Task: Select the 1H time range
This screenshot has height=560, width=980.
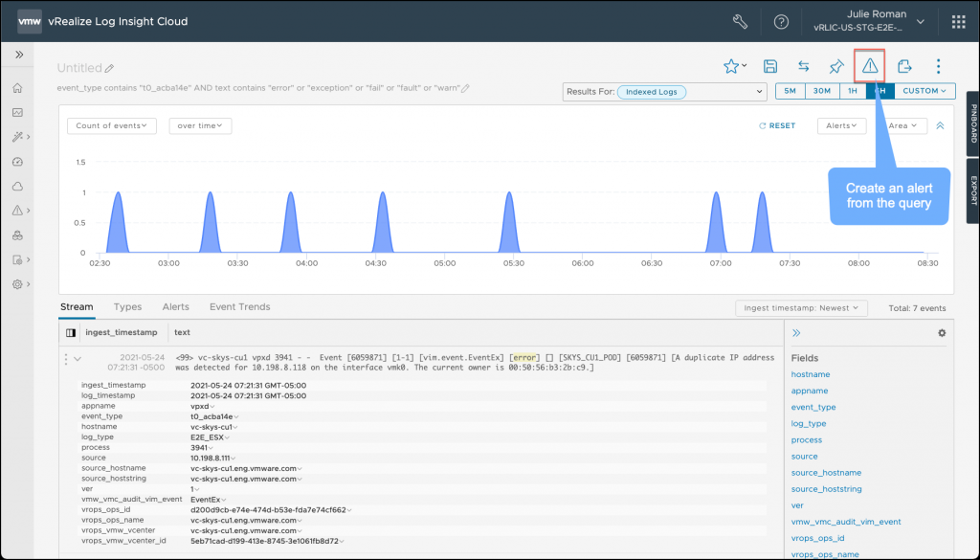Action: click(x=852, y=91)
